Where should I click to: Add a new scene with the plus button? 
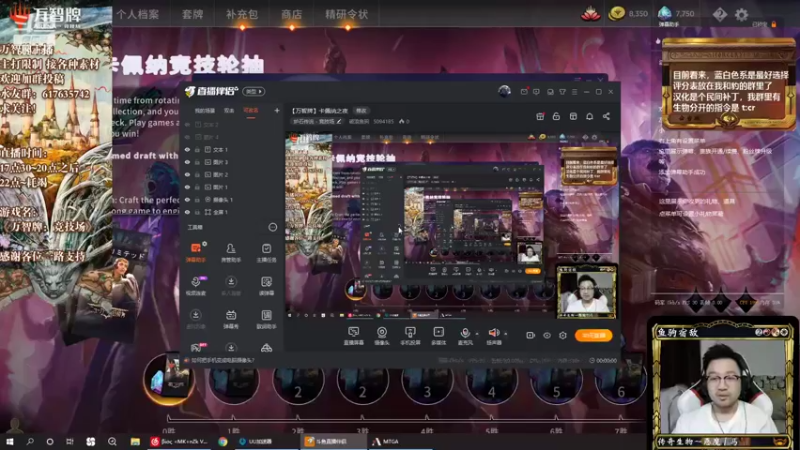(x=277, y=110)
